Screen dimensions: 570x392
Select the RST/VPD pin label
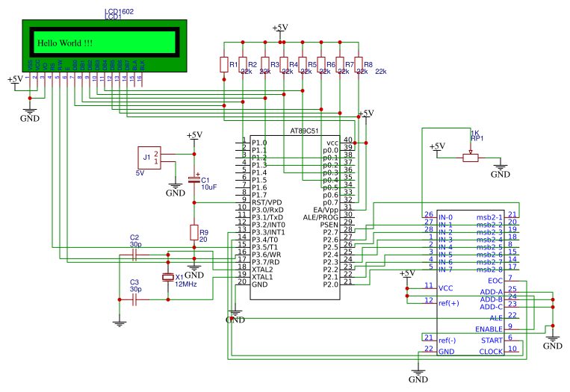pyautogui.click(x=267, y=202)
